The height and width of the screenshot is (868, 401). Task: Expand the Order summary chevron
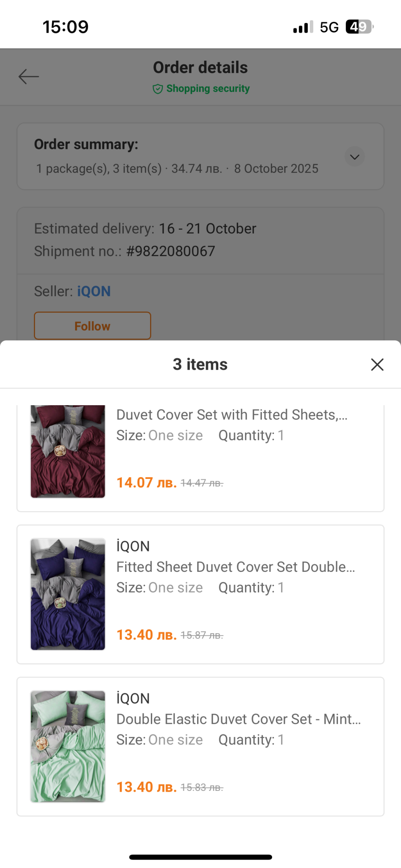click(x=354, y=157)
